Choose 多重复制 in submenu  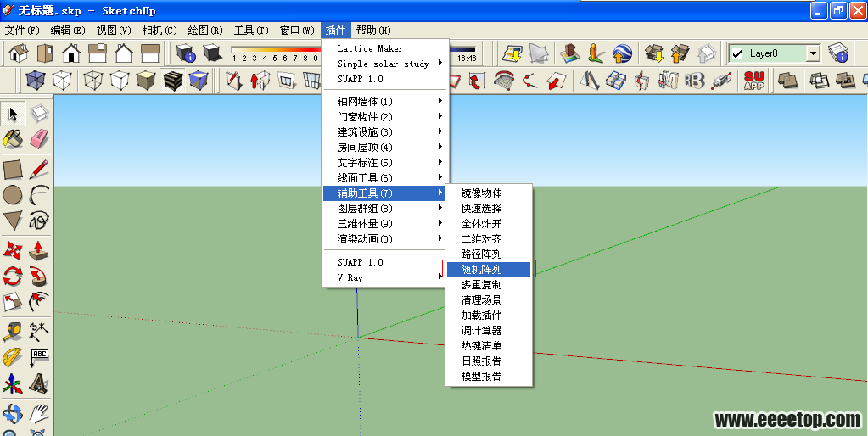tap(489, 285)
